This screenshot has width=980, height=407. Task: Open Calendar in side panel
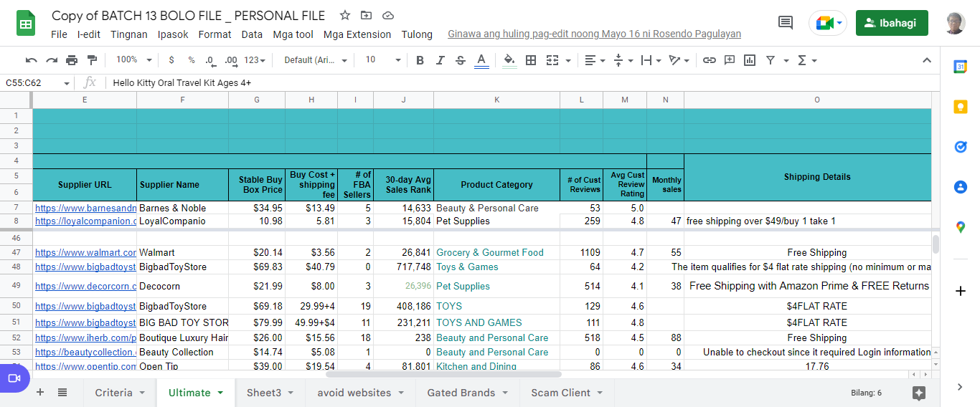[x=961, y=67]
